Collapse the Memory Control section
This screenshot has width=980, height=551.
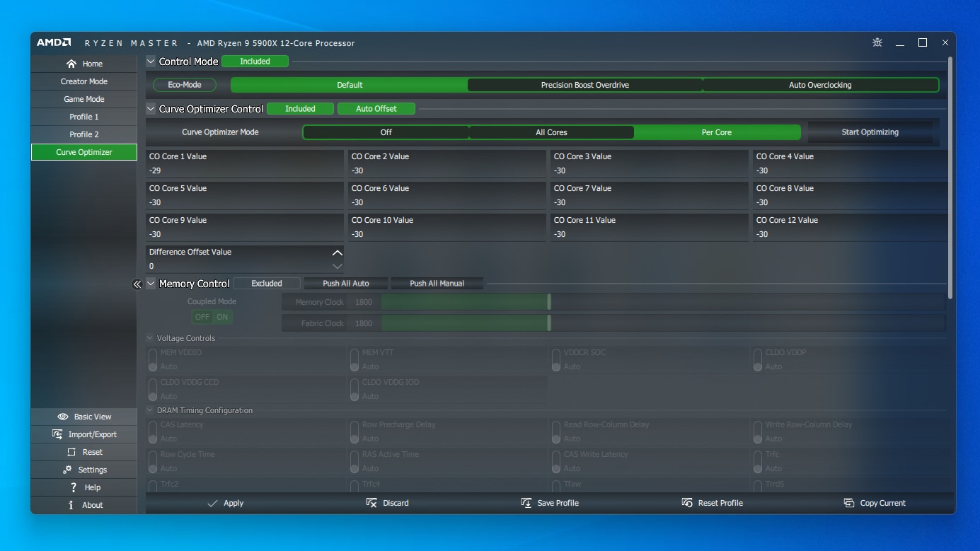pyautogui.click(x=151, y=284)
